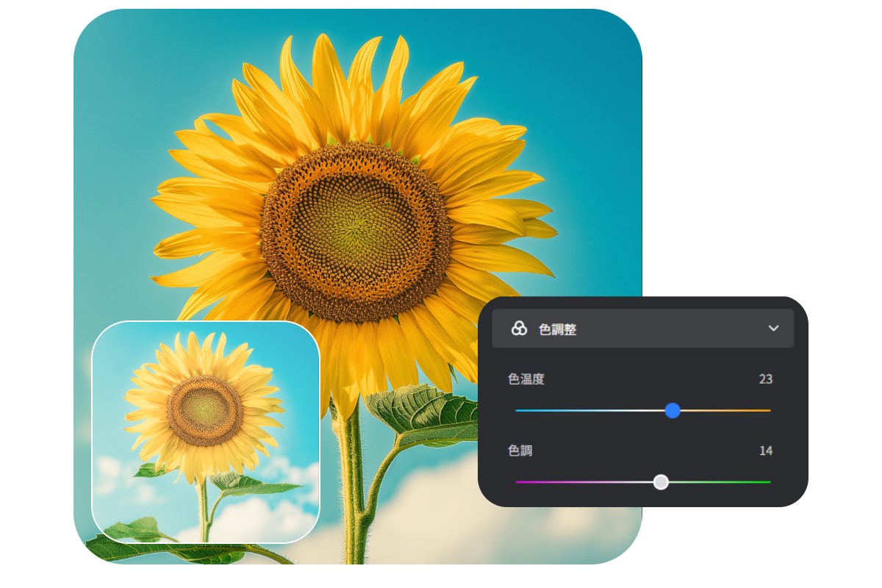
Task: Click the 色温度 value showing 23
Action: pyautogui.click(x=766, y=380)
